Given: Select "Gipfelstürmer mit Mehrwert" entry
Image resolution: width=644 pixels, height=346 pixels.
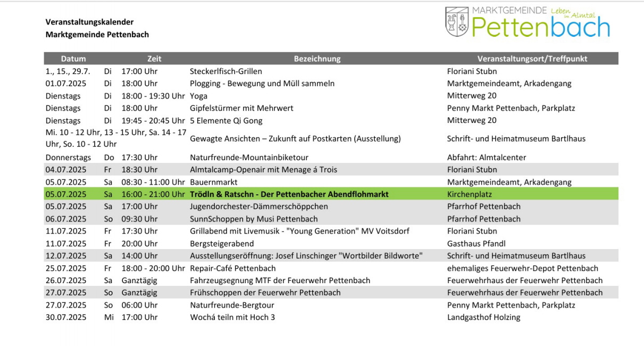Looking at the screenshot, I should (x=242, y=108).
